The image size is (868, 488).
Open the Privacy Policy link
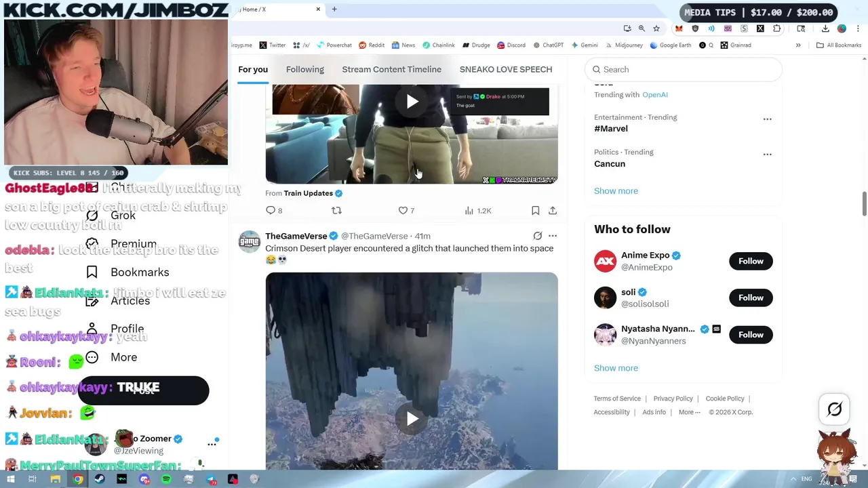click(x=673, y=399)
